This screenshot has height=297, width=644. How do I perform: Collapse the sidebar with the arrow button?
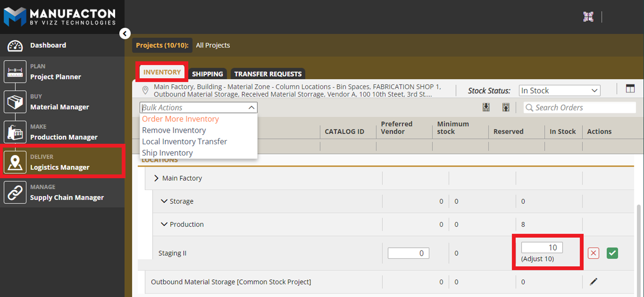coord(125,34)
